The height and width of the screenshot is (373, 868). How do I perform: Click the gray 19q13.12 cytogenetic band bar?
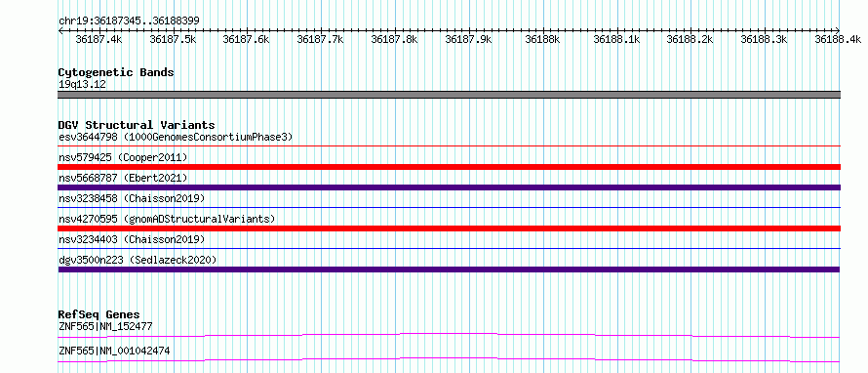coord(450,95)
